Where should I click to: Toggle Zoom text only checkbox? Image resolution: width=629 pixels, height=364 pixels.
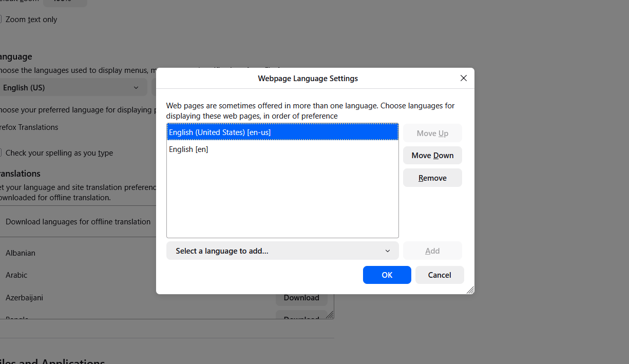coord(1,20)
